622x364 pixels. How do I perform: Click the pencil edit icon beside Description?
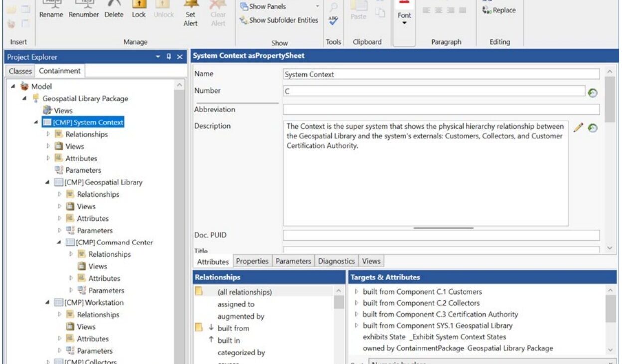click(x=578, y=128)
